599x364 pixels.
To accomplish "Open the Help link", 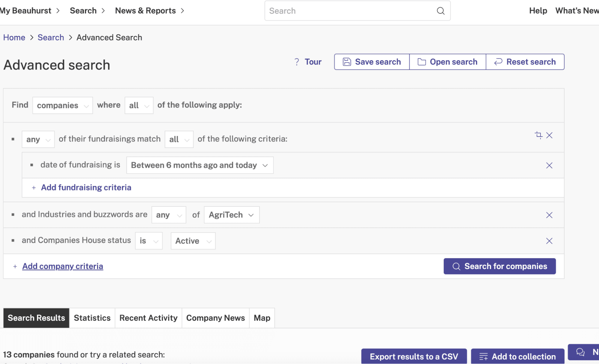I will (538, 11).
